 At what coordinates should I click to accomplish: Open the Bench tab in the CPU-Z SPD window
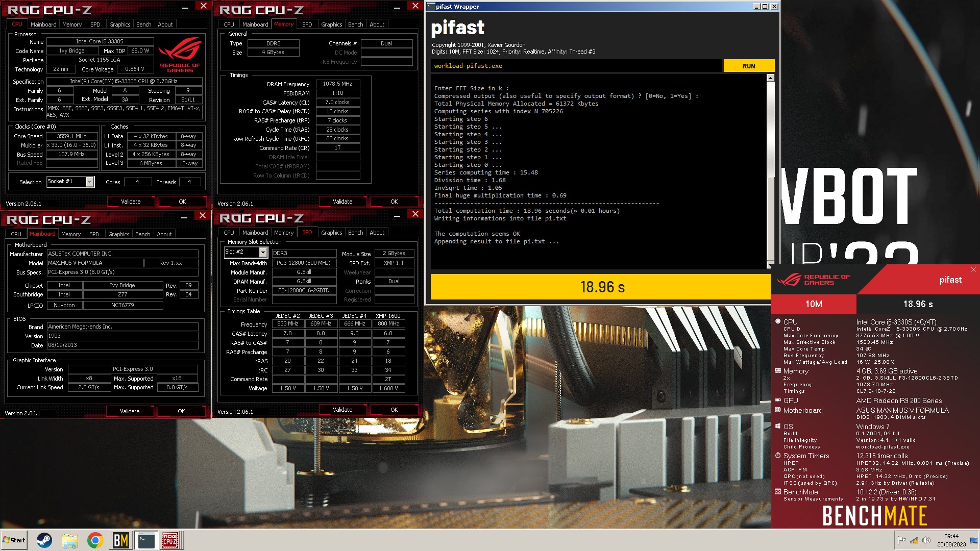(x=355, y=233)
